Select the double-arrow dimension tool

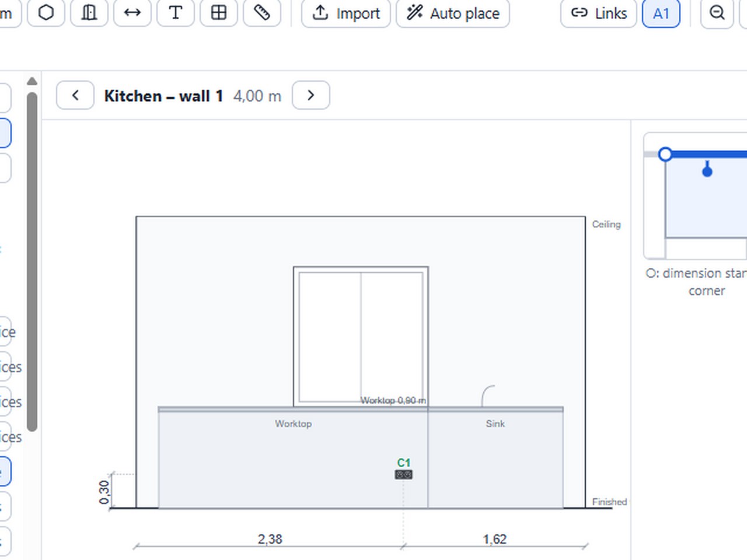coord(132,12)
